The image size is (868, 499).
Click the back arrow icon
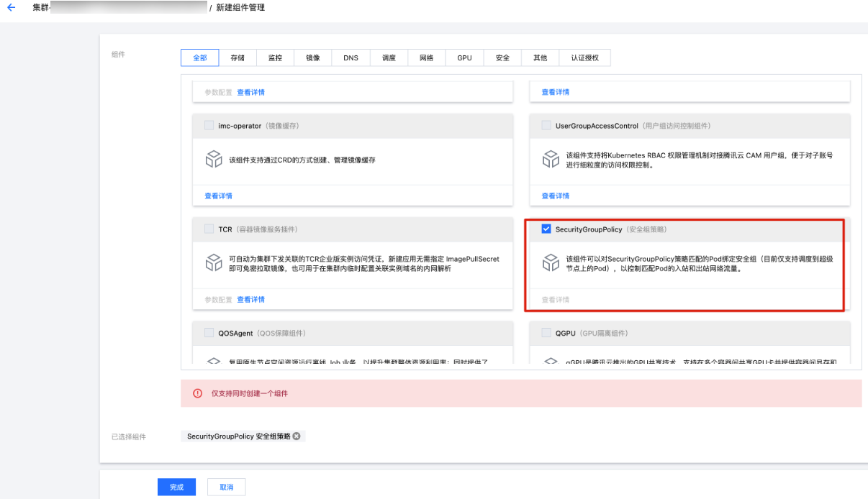[x=11, y=7]
